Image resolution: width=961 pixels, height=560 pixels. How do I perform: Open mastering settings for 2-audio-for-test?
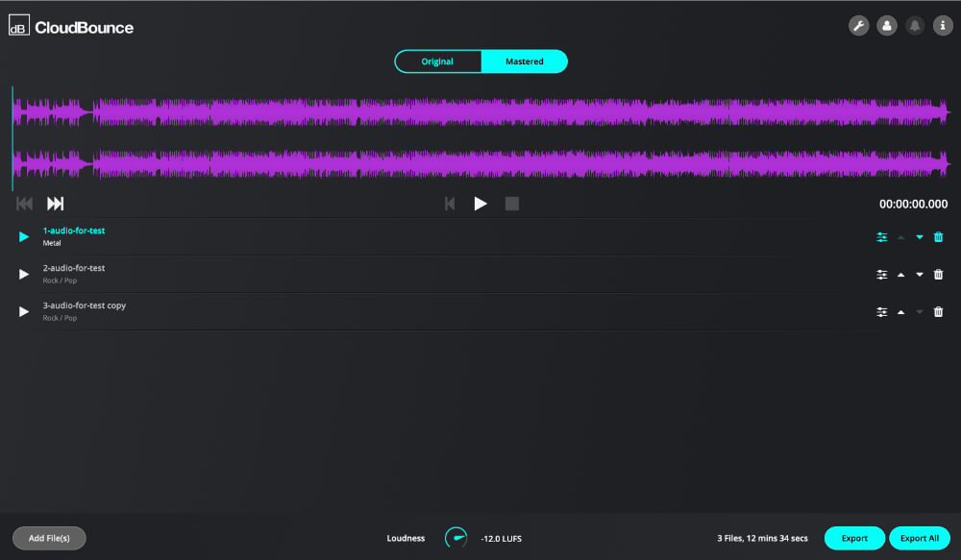tap(882, 275)
